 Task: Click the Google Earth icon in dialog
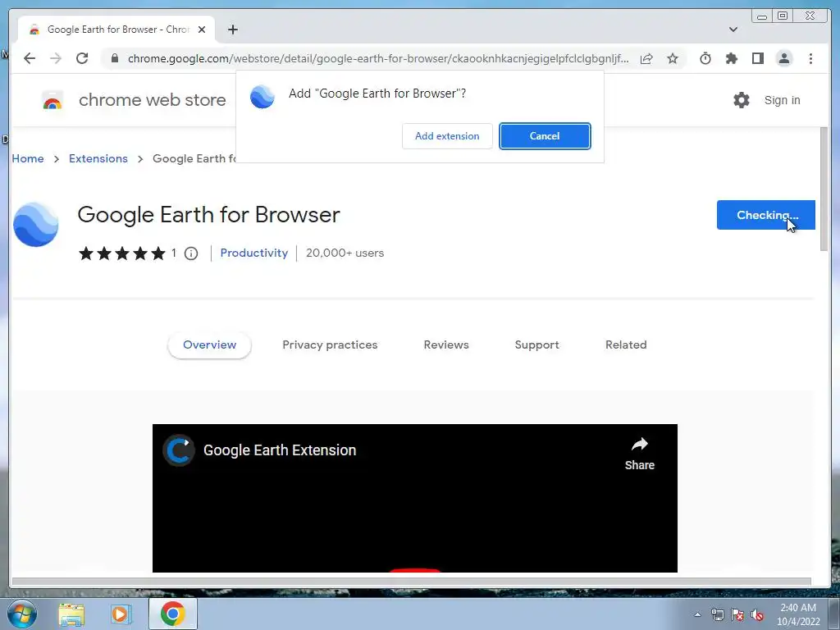click(x=262, y=97)
